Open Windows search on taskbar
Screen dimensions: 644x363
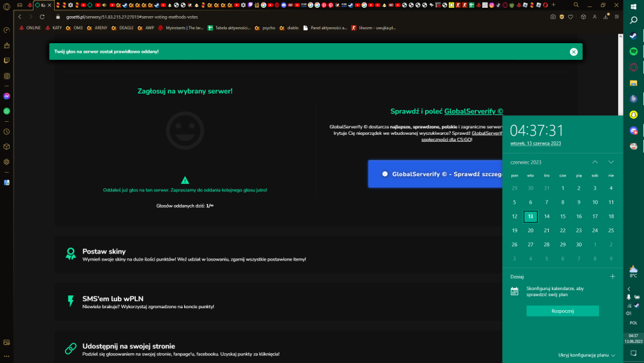pyautogui.click(x=633, y=20)
